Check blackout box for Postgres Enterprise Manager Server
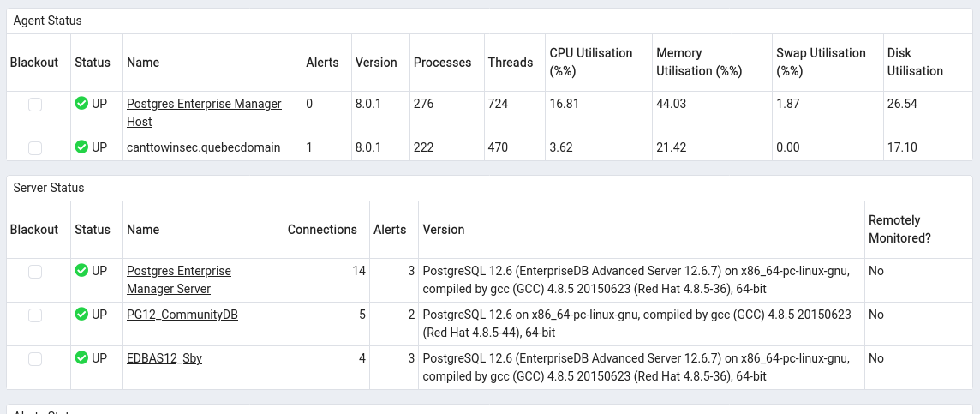This screenshot has width=980, height=414. coord(35,272)
